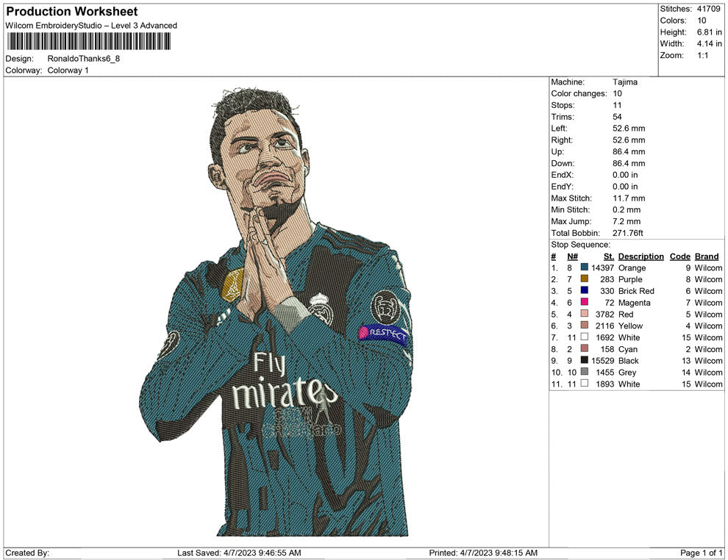Click the 'Brand' column header

[707, 256]
